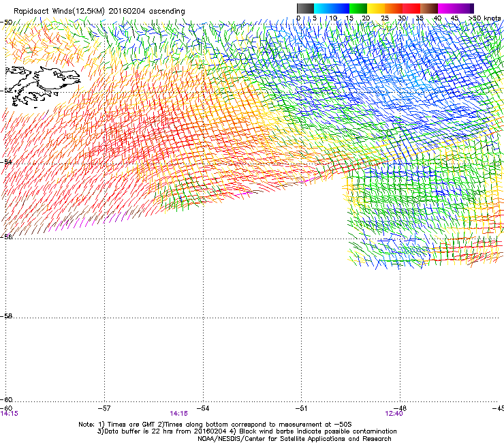Click the '25' legend scale label
Viewport: 504px width, 443px height.
tap(385, 18)
